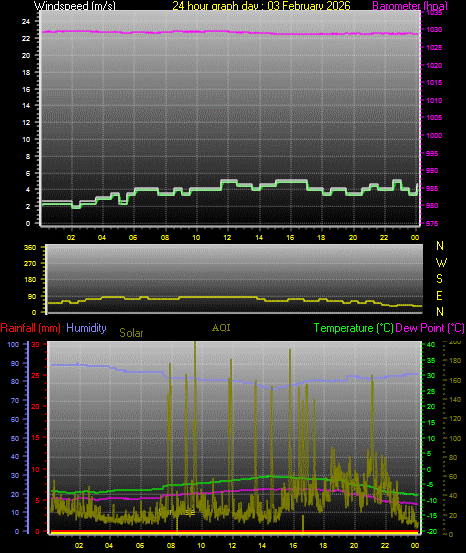Viewport: 466px width, 553px height.
Task: Click the "AQI" legend label
Action: tap(221, 328)
